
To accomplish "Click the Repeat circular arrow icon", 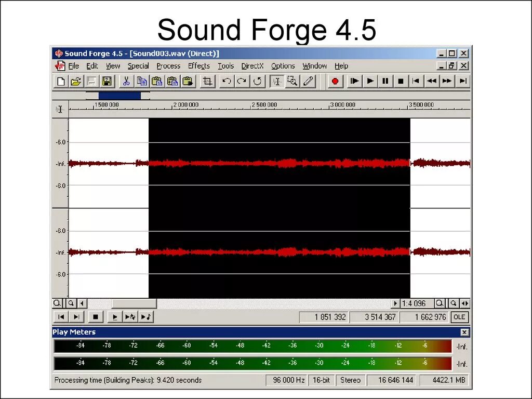I will (257, 82).
